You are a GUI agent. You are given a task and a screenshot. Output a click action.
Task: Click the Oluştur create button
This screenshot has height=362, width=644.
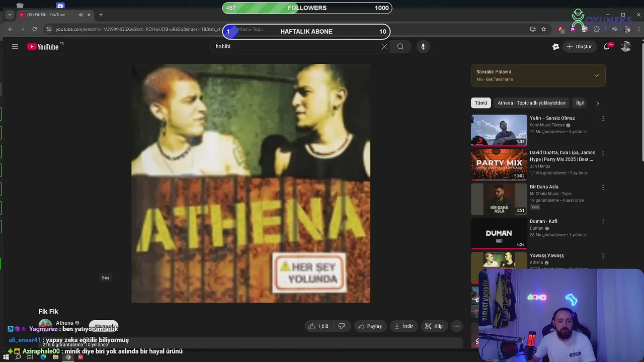coord(579,46)
